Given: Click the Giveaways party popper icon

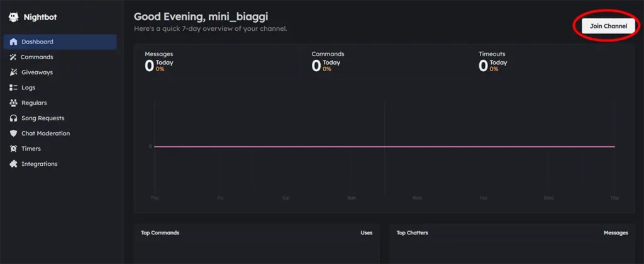Looking at the screenshot, I should (14, 72).
